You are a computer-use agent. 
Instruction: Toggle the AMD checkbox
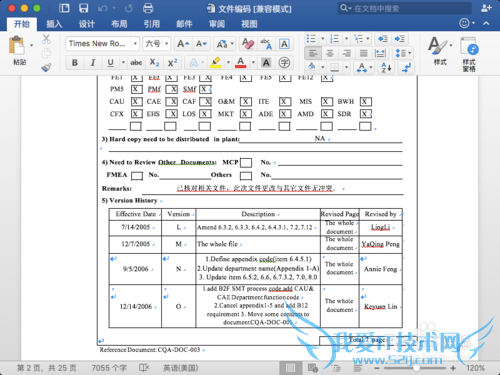[x=326, y=114]
